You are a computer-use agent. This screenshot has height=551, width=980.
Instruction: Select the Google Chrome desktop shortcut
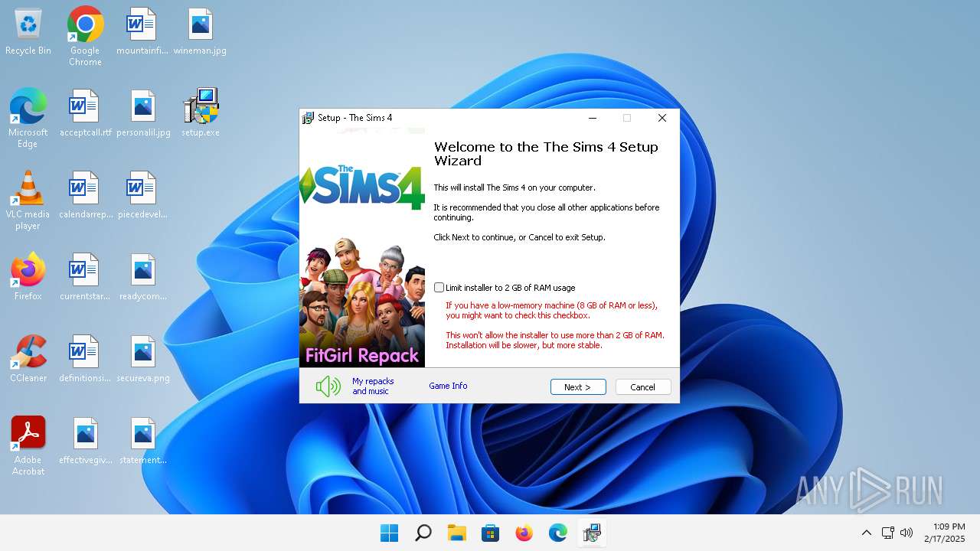85,36
